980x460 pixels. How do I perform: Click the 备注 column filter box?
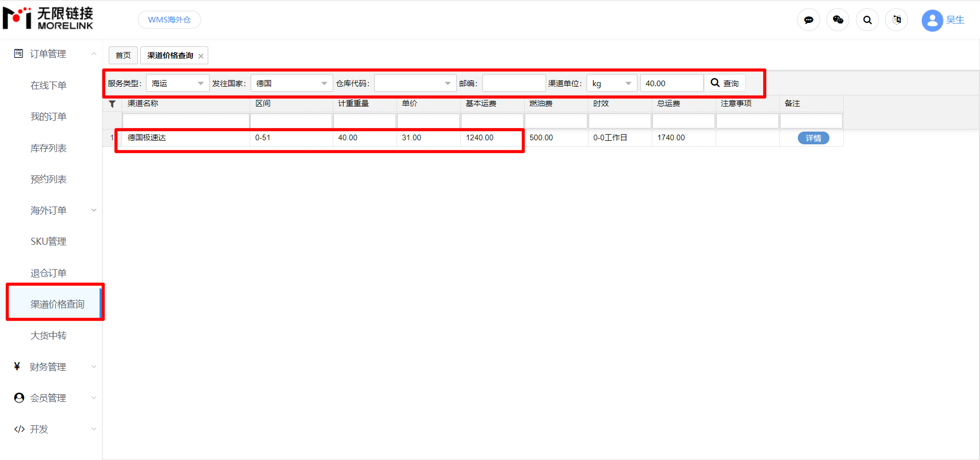click(x=811, y=121)
